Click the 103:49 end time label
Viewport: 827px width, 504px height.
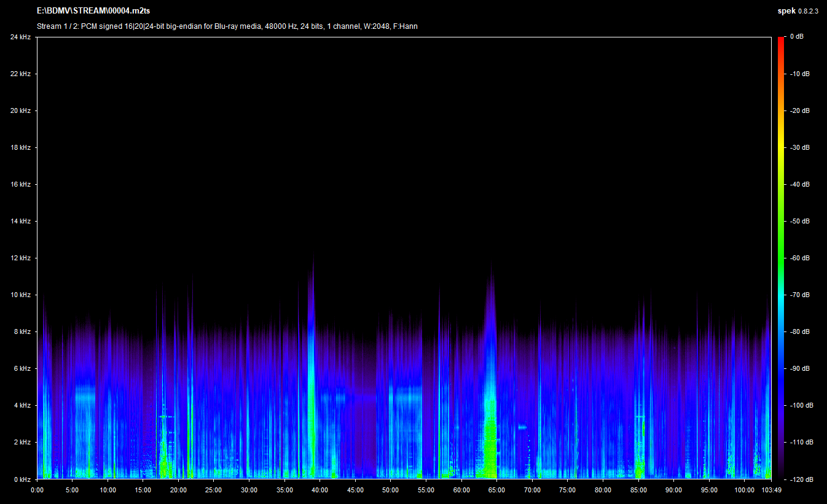(x=770, y=490)
